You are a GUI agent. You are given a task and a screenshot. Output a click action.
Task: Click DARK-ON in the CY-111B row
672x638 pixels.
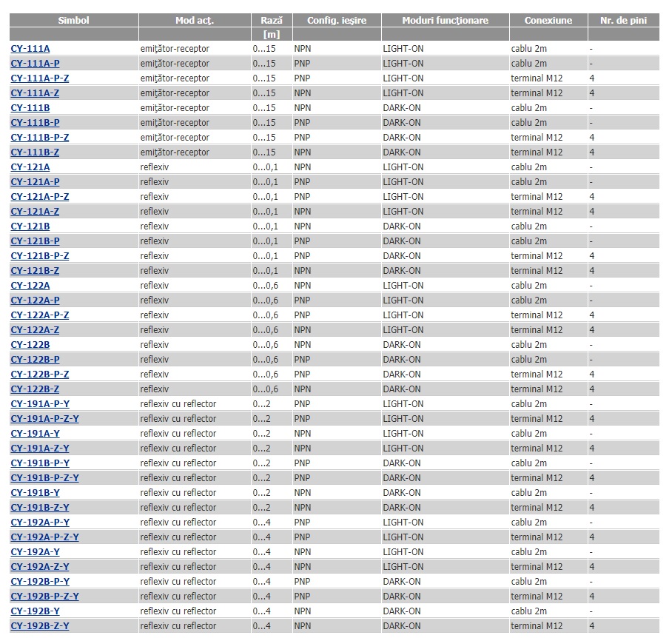point(402,108)
